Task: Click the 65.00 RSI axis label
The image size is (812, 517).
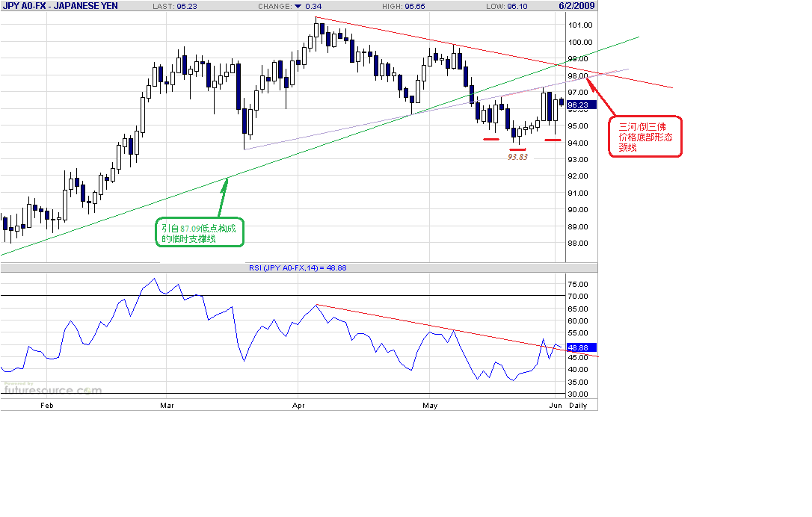Action: point(578,309)
